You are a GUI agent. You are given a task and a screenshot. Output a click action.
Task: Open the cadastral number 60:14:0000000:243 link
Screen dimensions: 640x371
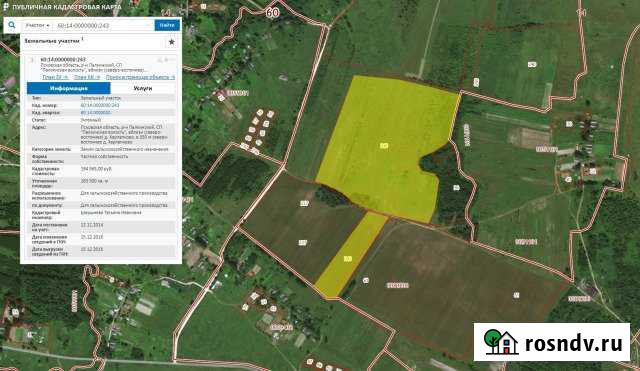(100, 105)
